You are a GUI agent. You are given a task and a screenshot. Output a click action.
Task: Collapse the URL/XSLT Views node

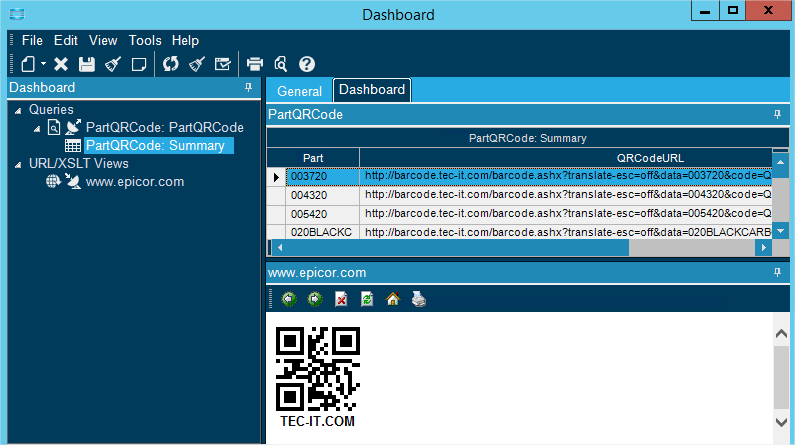(x=18, y=164)
